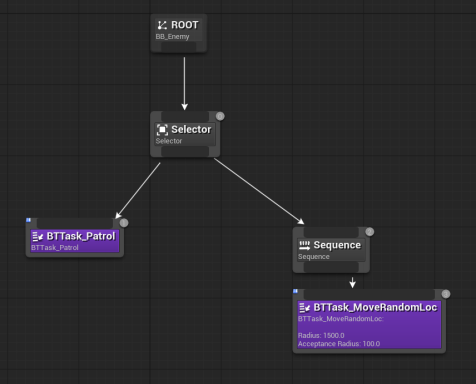Viewport: 476px width, 384px height.
Task: Click the Radius: 1500.0 value text
Action: pos(321,335)
